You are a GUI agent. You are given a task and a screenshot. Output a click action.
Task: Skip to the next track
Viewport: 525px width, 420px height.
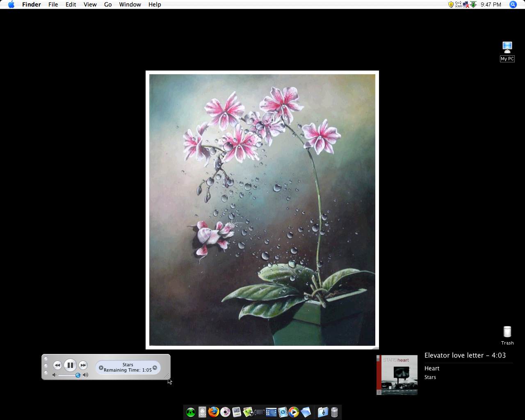tap(83, 365)
